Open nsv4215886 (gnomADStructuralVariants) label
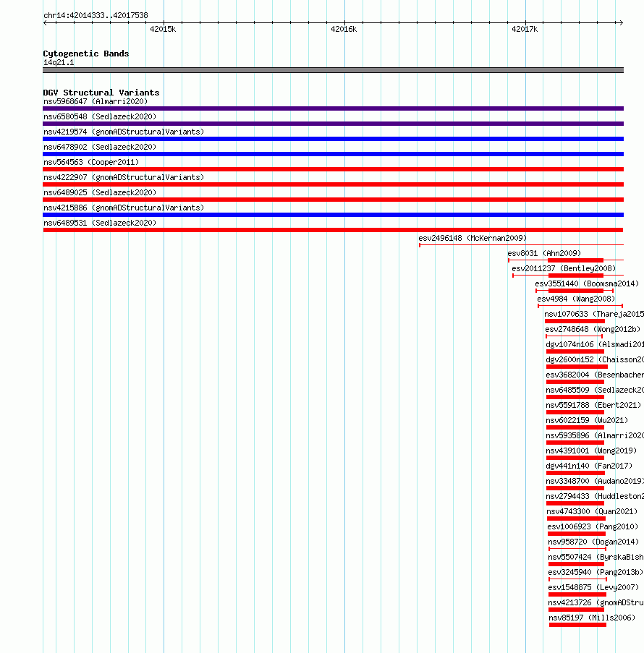This screenshot has width=644, height=653. click(124, 208)
